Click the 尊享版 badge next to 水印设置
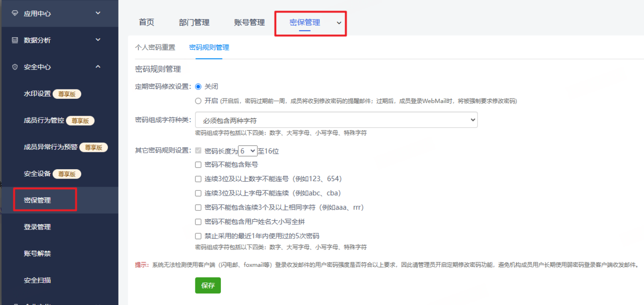This screenshot has height=305, width=644. (67, 94)
